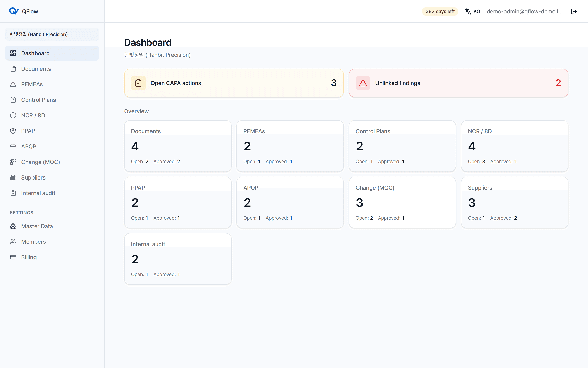Screen dimensions: 588x368
Task: Click the Change (MOC) icon in sidebar
Action: click(x=13, y=162)
